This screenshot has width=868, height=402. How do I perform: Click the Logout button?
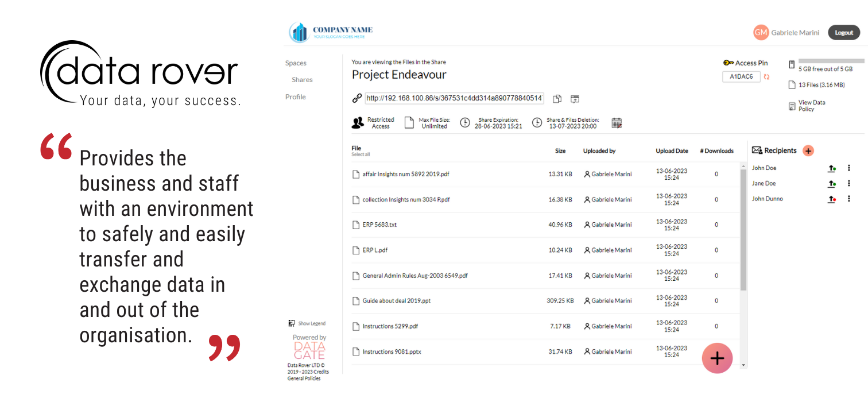point(844,33)
